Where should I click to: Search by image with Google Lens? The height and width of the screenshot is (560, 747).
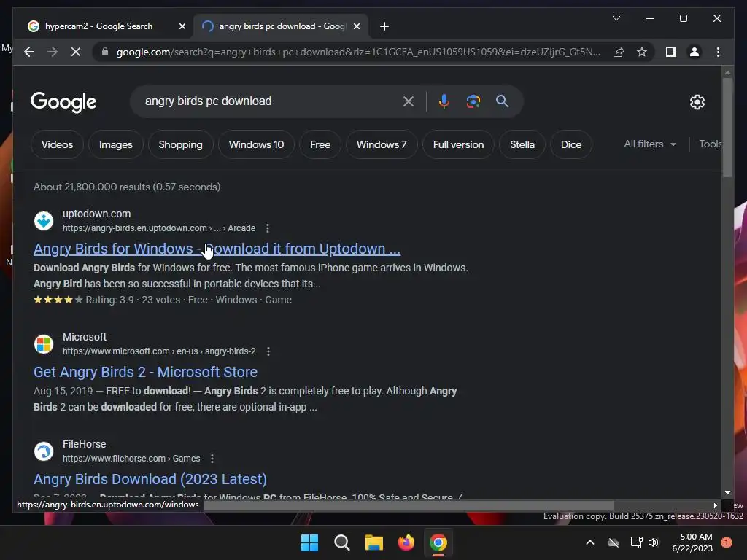pyautogui.click(x=473, y=101)
